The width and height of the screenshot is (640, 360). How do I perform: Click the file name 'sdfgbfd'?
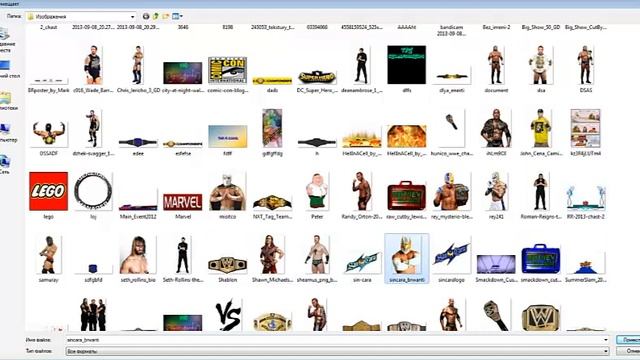tap(93, 280)
